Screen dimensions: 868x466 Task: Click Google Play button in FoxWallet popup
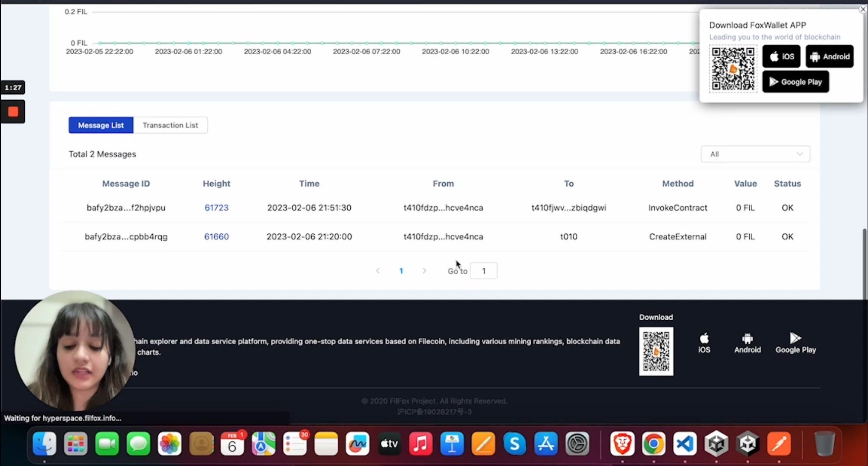796,82
